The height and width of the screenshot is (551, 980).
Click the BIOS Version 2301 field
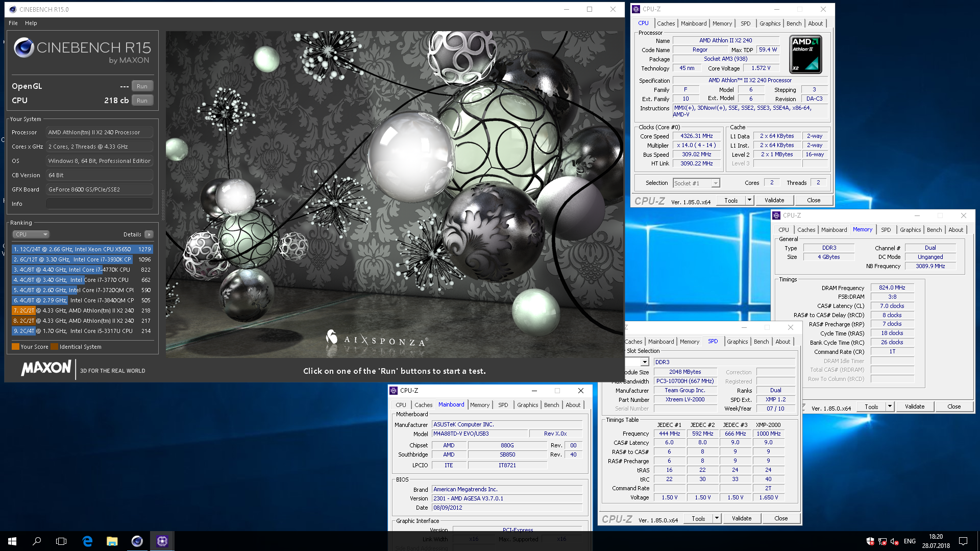point(507,498)
